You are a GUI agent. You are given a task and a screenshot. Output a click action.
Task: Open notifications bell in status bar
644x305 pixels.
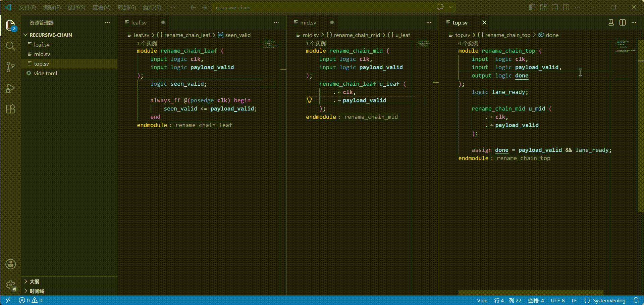point(636,300)
